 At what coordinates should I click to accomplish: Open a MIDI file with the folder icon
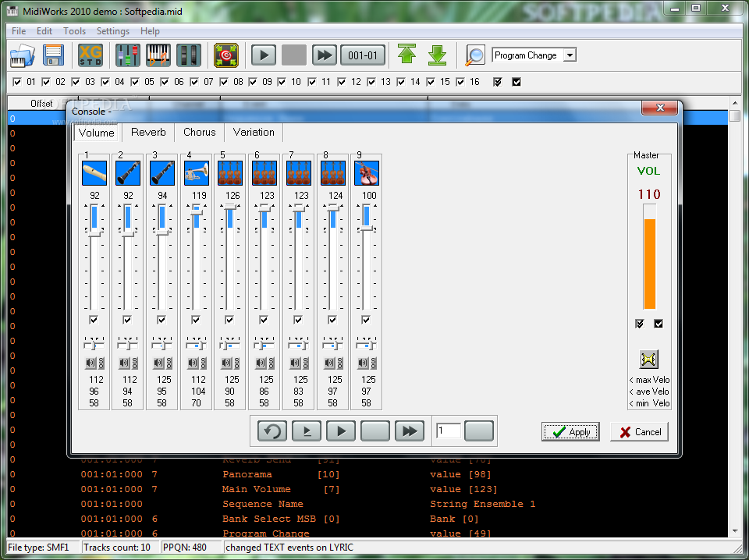click(22, 55)
